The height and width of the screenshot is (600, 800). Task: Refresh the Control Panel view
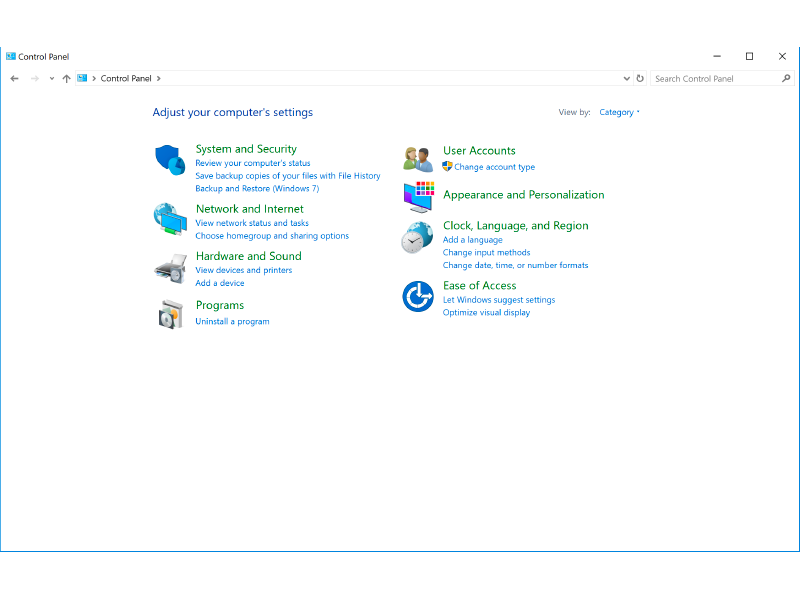(x=640, y=78)
